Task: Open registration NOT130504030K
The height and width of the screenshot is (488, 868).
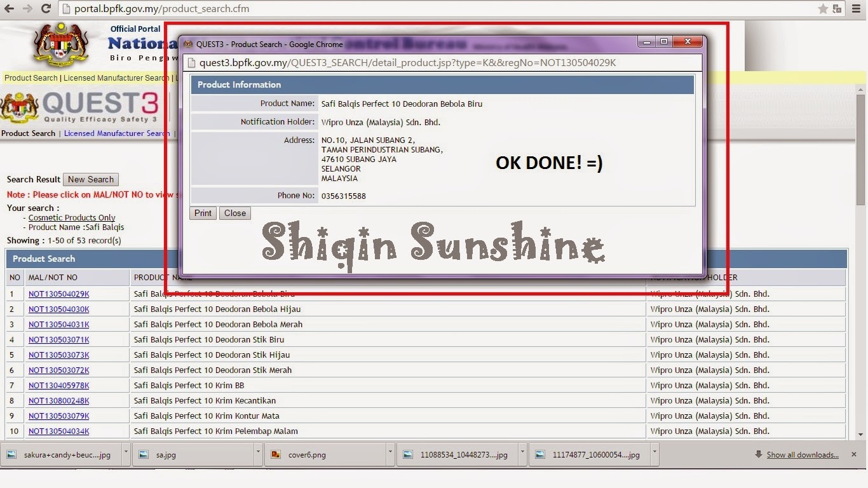Action: [x=59, y=309]
